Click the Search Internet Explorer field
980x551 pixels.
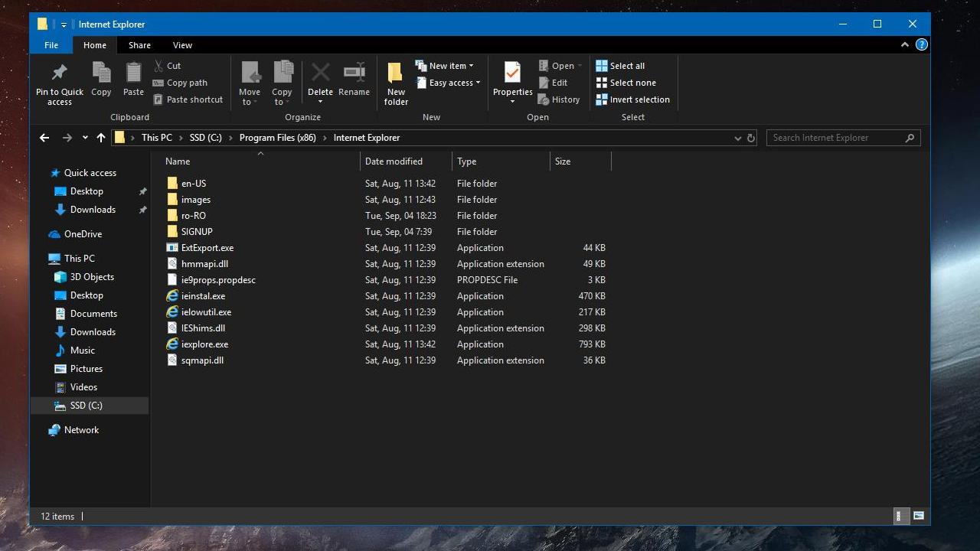click(x=843, y=138)
